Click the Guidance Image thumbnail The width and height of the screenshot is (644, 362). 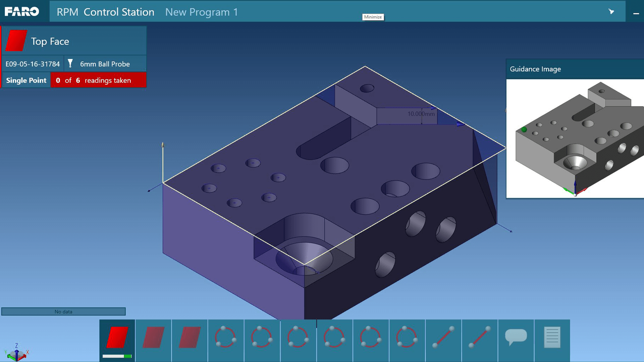(x=575, y=138)
